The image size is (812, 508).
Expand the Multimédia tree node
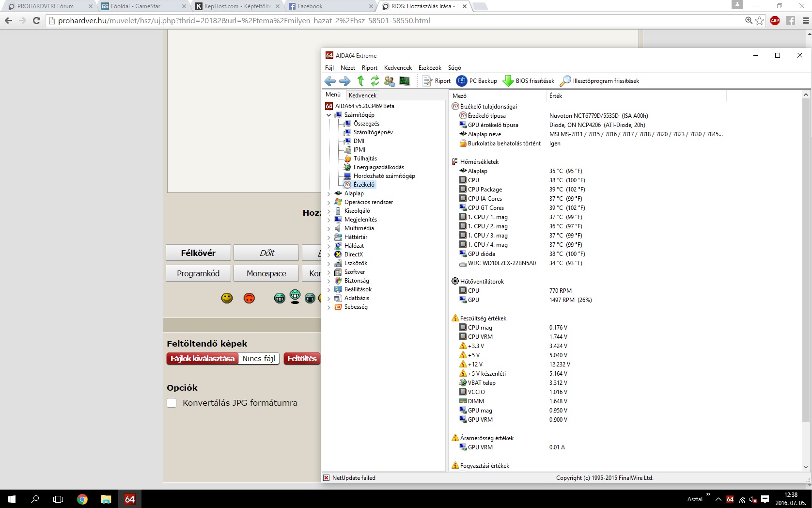[x=329, y=229]
